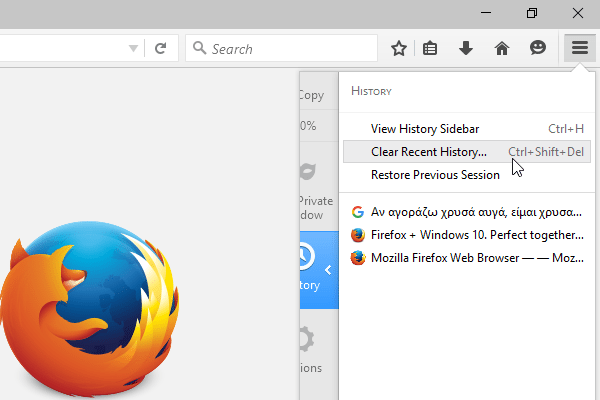Screen dimensions: 600x400
Task: Reset the zoom level percentage button
Action: 308,126
